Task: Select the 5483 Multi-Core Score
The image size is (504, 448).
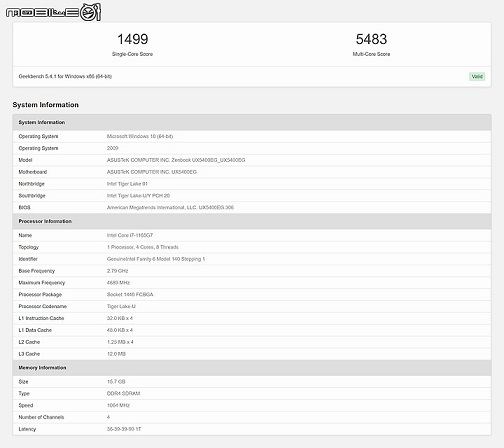Action: point(371,39)
